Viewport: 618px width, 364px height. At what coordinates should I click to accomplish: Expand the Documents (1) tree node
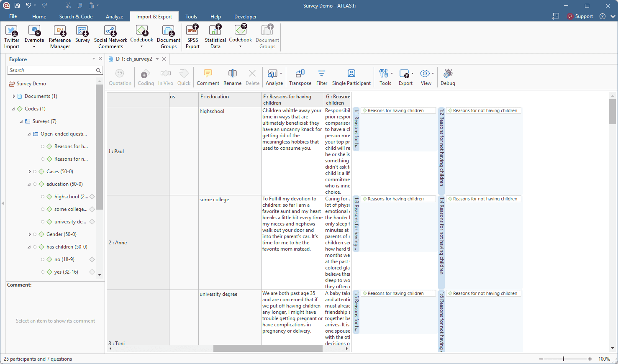(x=14, y=96)
